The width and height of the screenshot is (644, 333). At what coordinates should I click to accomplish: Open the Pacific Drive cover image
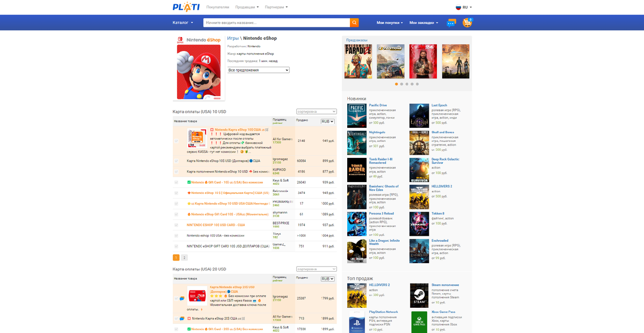(357, 115)
